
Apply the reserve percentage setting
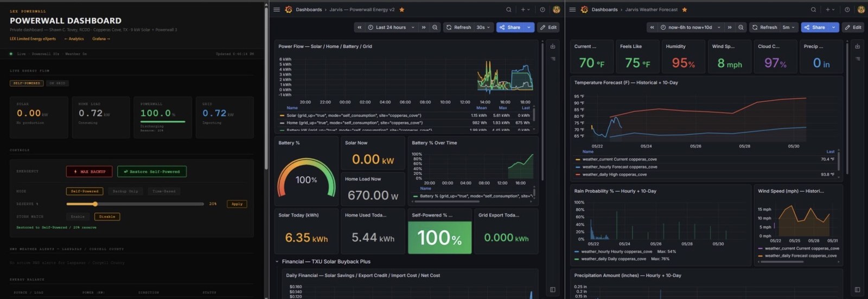[237, 204]
